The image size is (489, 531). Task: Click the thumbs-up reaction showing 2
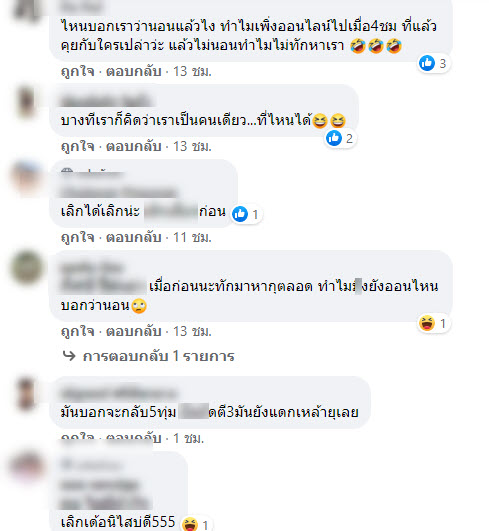tap(334, 138)
